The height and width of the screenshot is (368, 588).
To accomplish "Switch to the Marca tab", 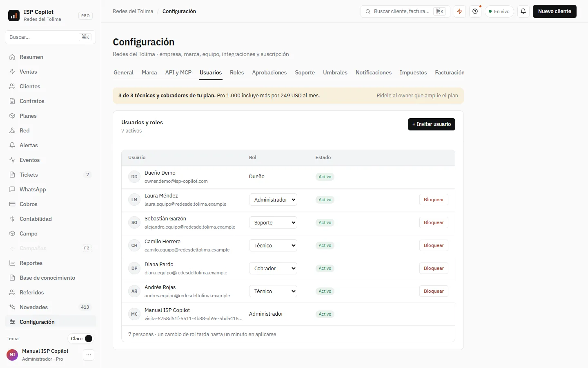I will click(149, 72).
